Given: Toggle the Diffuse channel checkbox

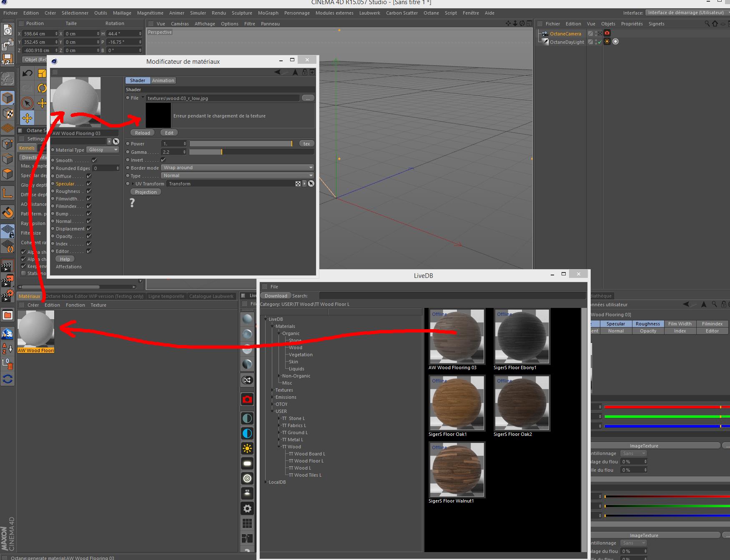Looking at the screenshot, I should click(89, 176).
